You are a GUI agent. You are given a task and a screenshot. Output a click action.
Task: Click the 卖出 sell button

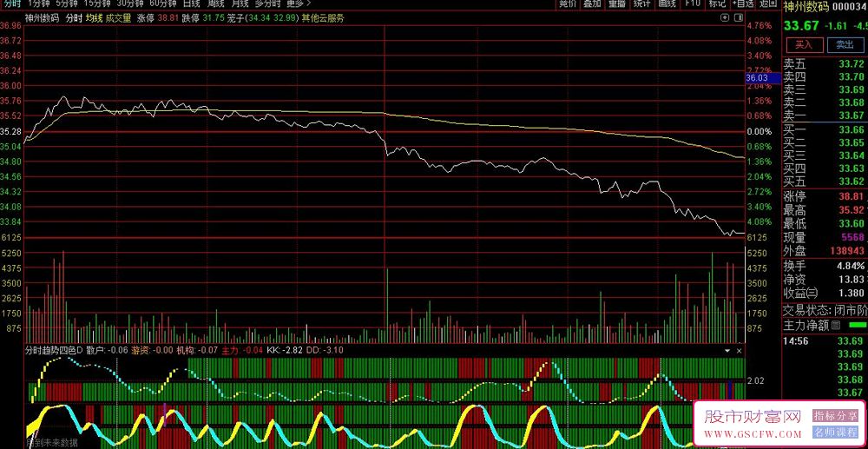tap(845, 44)
